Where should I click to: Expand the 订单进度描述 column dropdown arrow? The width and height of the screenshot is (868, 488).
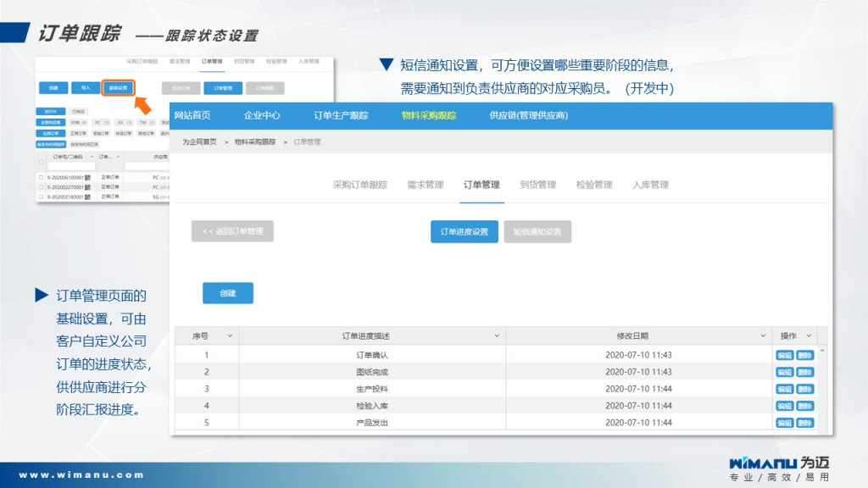pyautogui.click(x=497, y=336)
